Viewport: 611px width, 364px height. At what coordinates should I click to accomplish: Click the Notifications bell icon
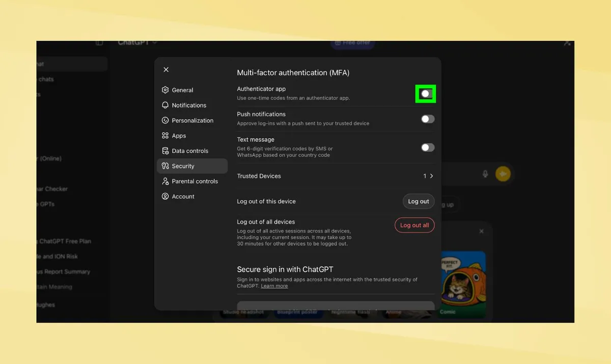[165, 105]
